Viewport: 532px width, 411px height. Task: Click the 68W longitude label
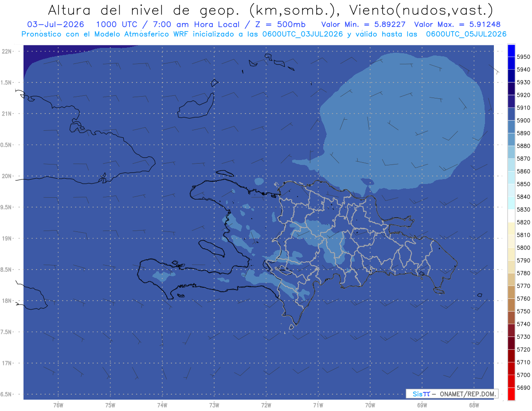474,405
